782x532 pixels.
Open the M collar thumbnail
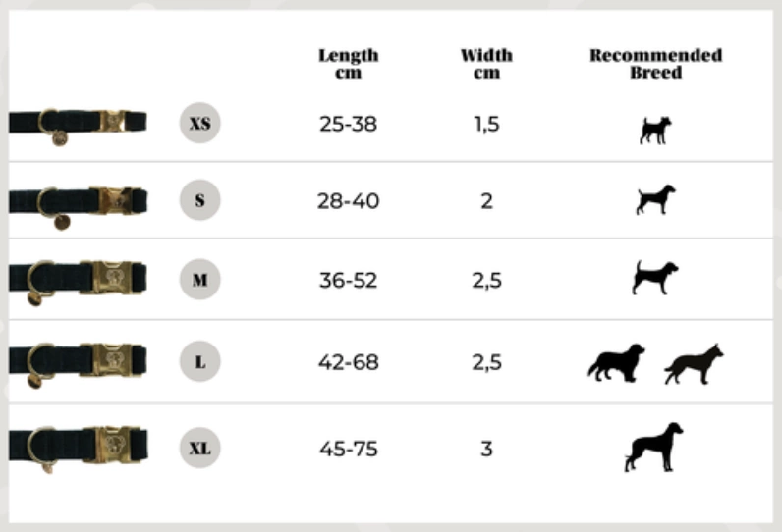click(x=78, y=278)
